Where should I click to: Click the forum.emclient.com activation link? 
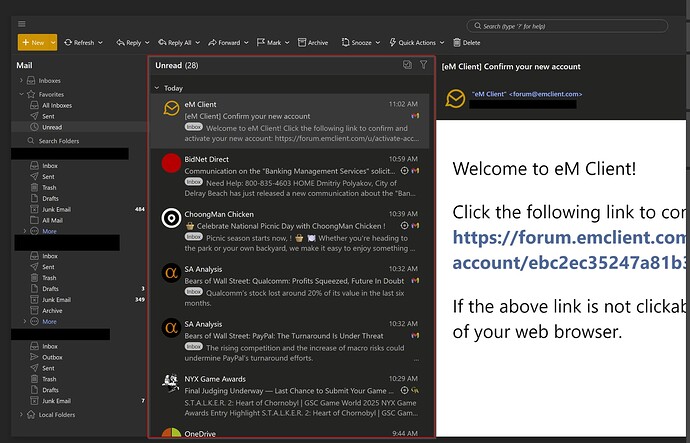pos(569,250)
